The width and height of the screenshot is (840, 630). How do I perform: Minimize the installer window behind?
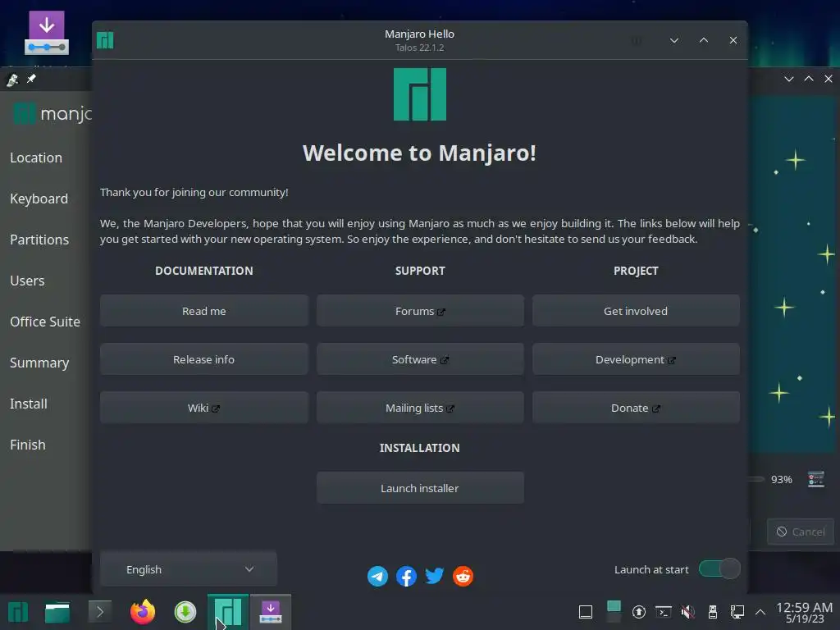[x=788, y=79]
